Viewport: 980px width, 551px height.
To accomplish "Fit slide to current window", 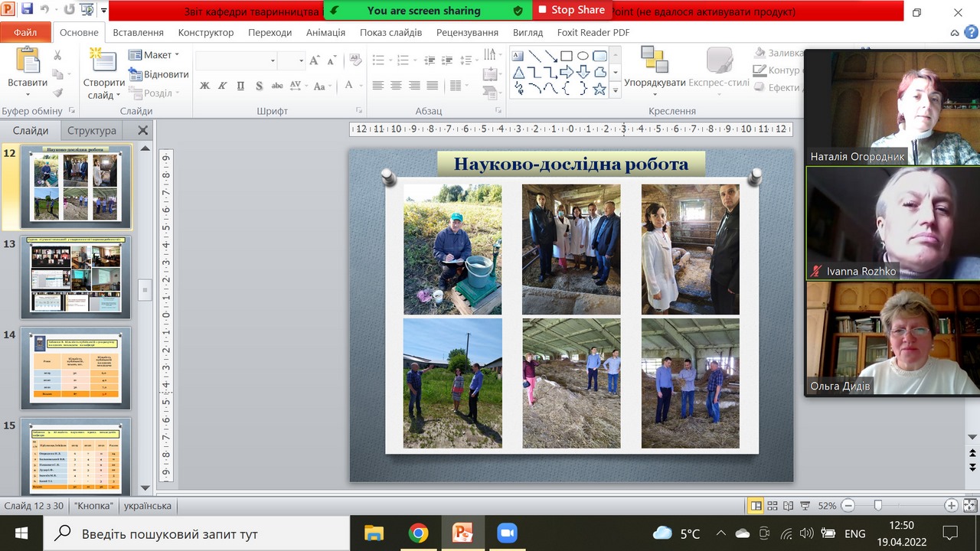I will (x=970, y=506).
